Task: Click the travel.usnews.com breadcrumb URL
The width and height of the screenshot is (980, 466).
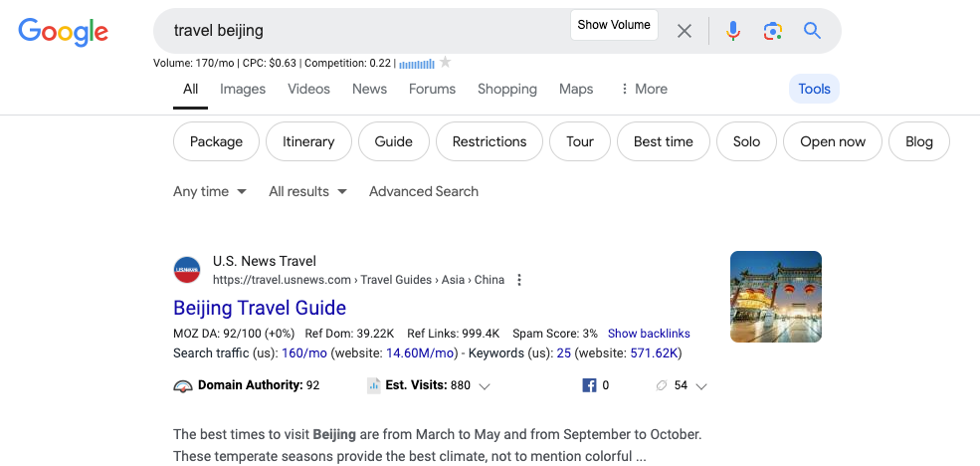Action: [x=358, y=280]
